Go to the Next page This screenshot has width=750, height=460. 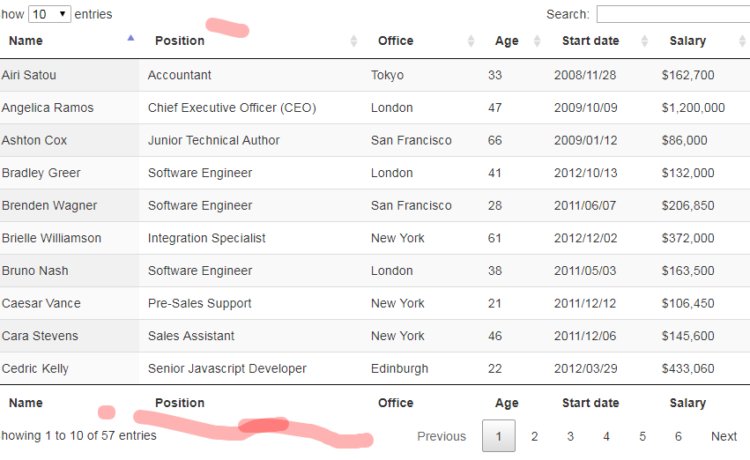[x=724, y=436]
